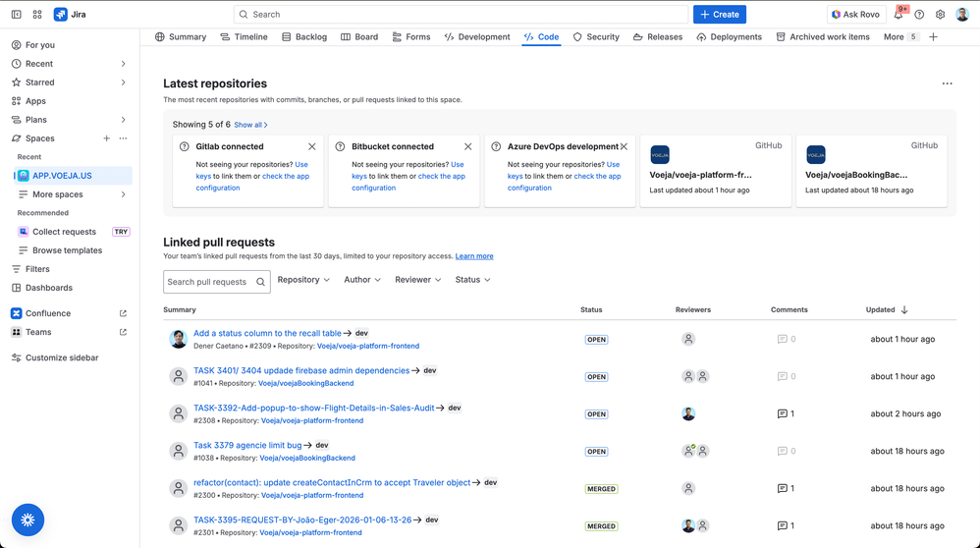Open Confluence external link icon
Viewport: 980px width, 548px height.
123,313
